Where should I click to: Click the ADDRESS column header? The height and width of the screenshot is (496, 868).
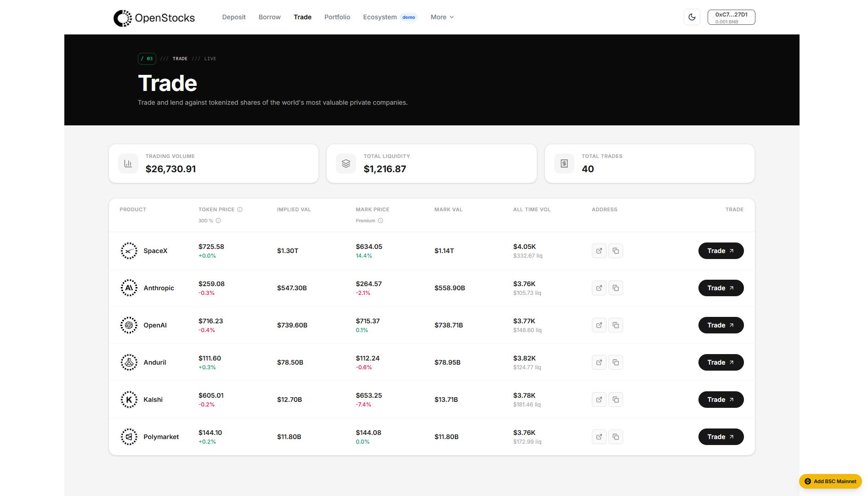pyautogui.click(x=605, y=209)
